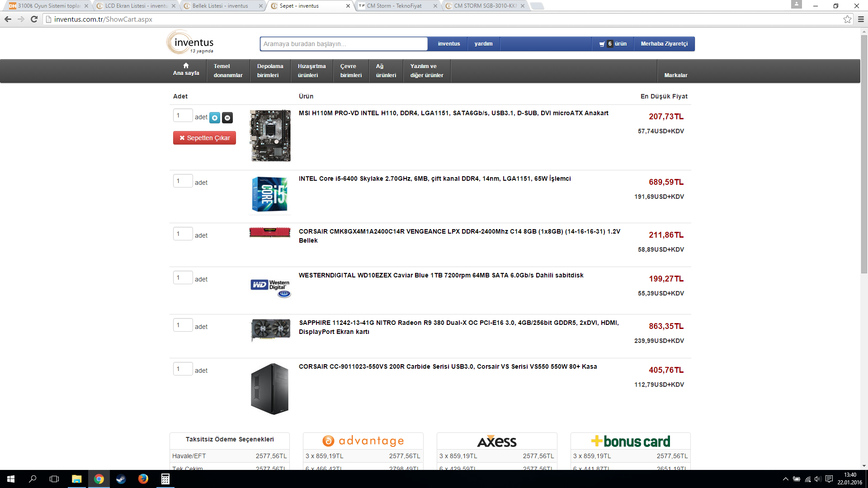868x488 pixels.
Task: Click the Ana sayfa home icon
Action: click(186, 66)
